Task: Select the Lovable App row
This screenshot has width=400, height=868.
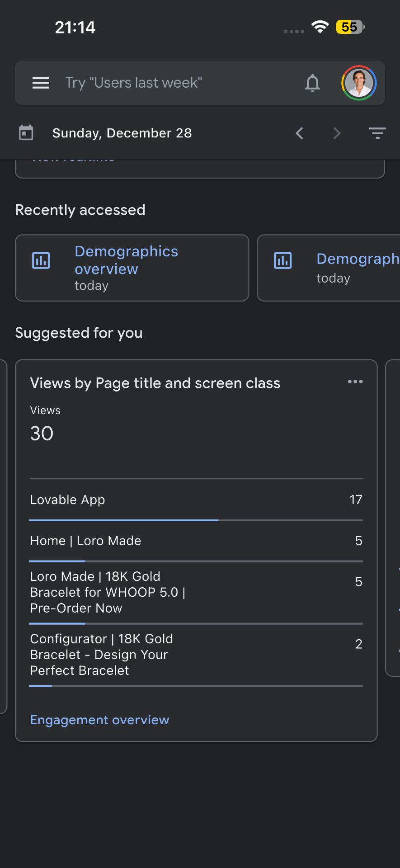Action: point(196,500)
